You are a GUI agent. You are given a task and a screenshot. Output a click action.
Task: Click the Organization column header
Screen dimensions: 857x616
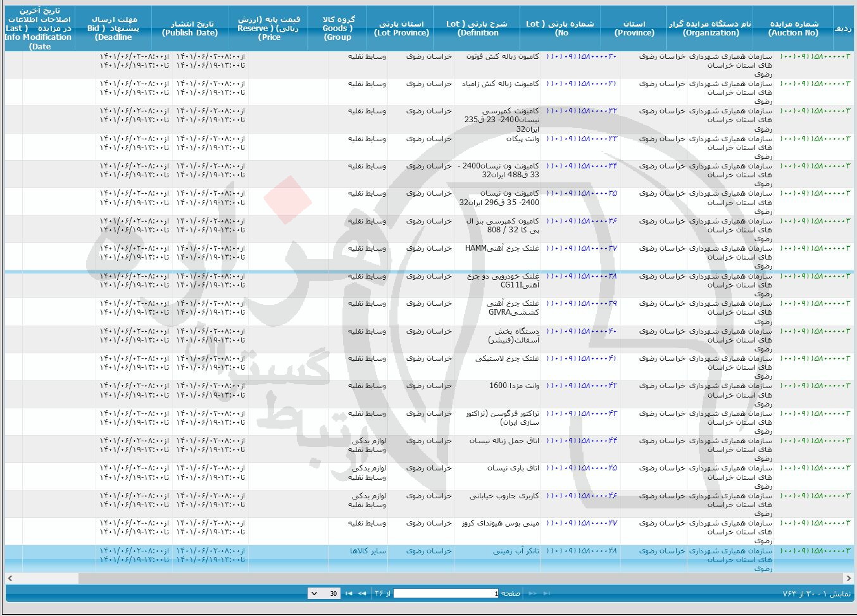click(710, 28)
